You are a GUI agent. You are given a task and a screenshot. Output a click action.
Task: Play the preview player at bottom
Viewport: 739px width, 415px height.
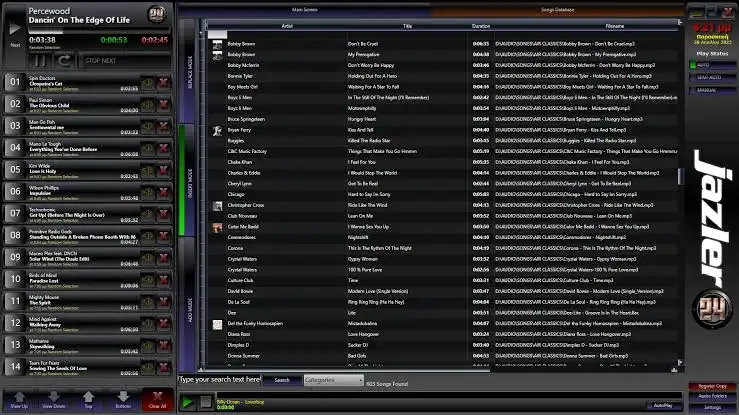[188, 402]
